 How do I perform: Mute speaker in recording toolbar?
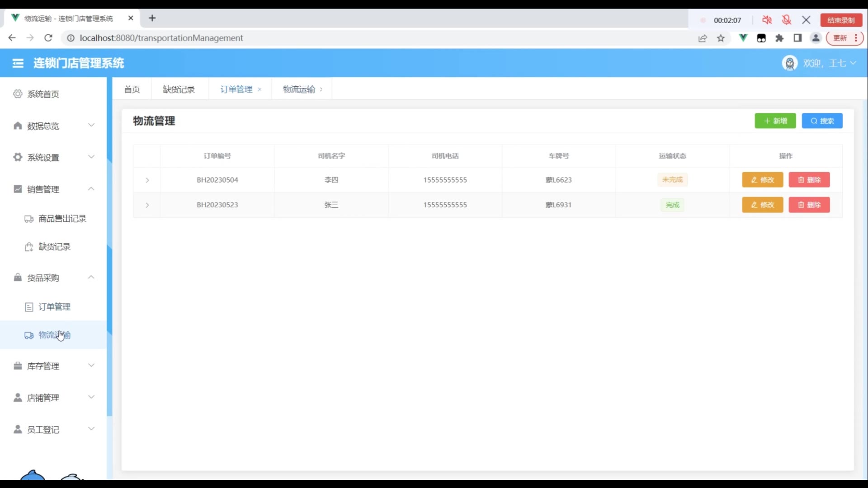click(767, 20)
